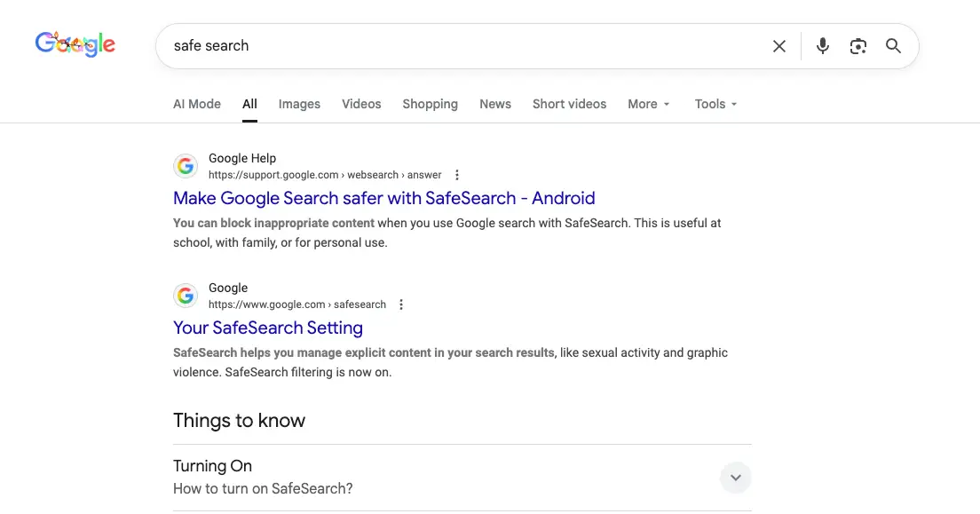Screen dimensions: 980x514
Task: Open the three-dot menu on Google Help result
Action: coord(456,174)
